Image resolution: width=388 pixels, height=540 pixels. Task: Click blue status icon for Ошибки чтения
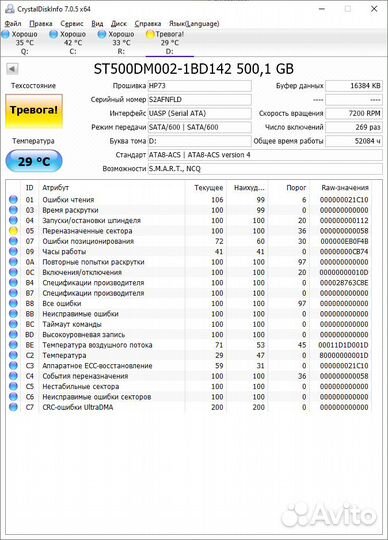click(x=13, y=199)
